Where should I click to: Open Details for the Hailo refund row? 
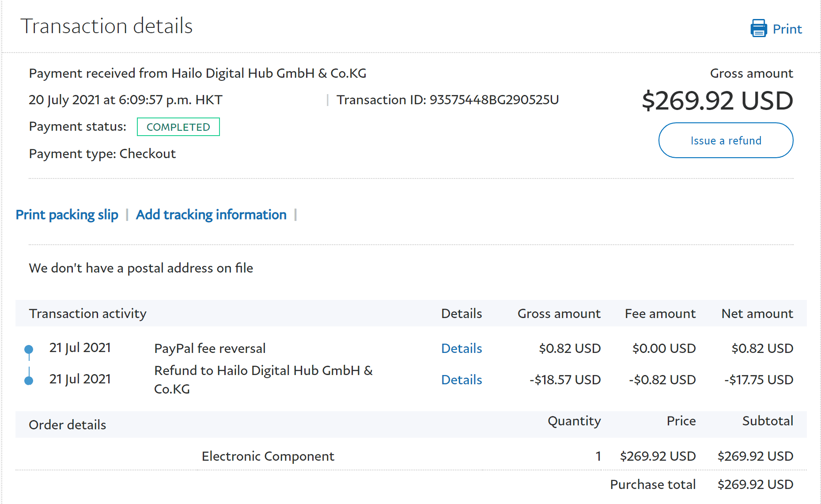462,380
